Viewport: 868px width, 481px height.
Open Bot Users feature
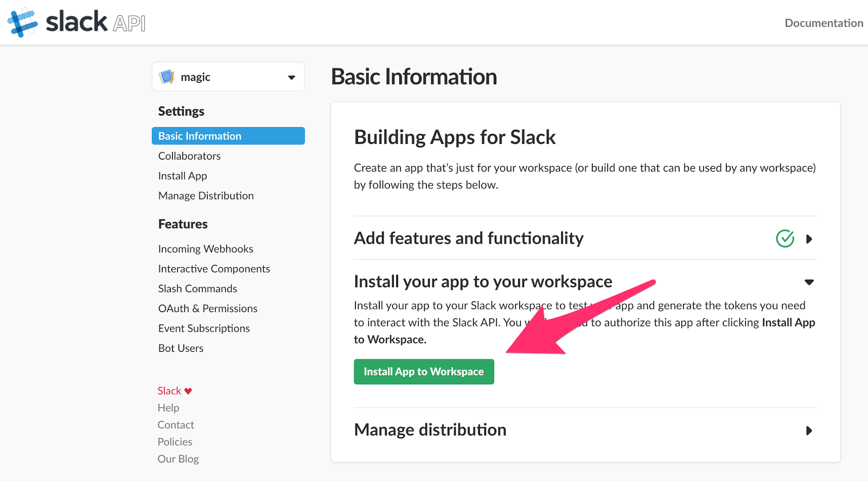coord(181,348)
